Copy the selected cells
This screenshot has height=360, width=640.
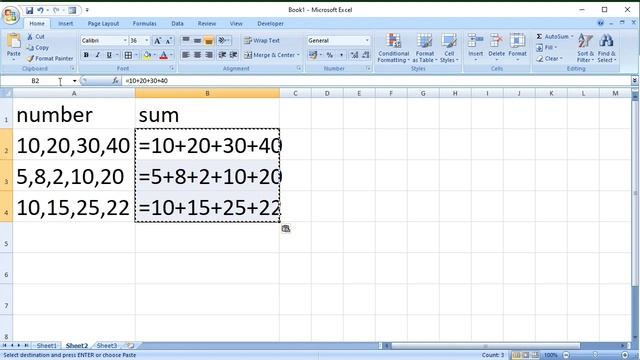click(x=38, y=48)
